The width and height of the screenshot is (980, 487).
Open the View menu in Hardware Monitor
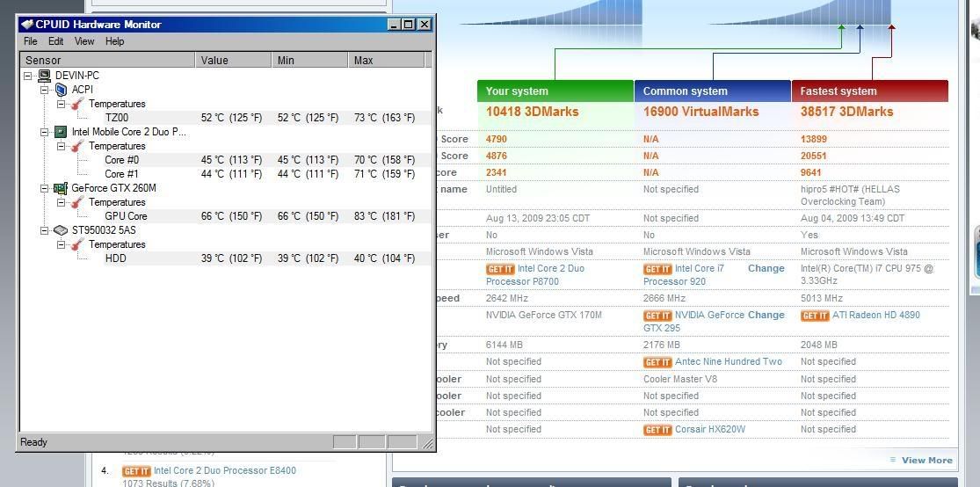(83, 41)
